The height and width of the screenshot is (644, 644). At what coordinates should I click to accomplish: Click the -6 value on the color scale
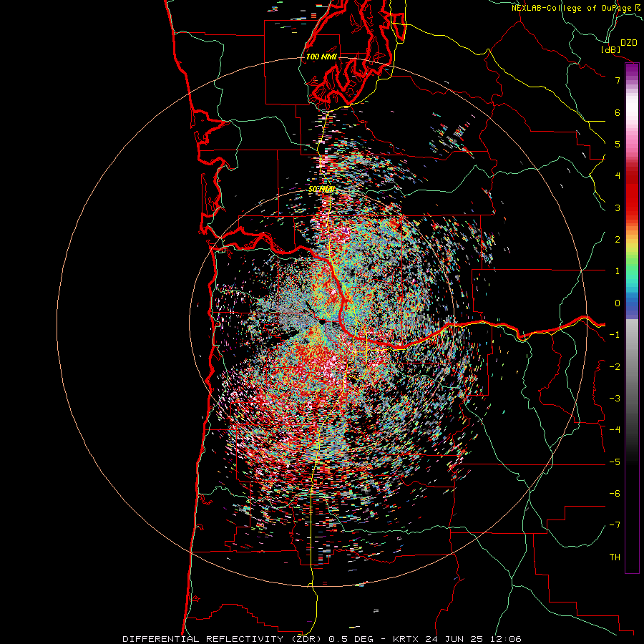(615, 494)
